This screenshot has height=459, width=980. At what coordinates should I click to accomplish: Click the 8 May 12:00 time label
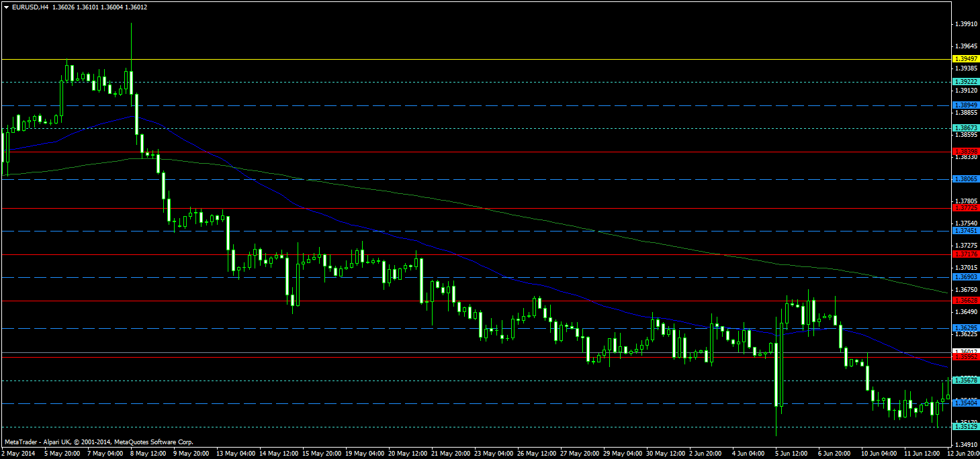tap(148, 454)
